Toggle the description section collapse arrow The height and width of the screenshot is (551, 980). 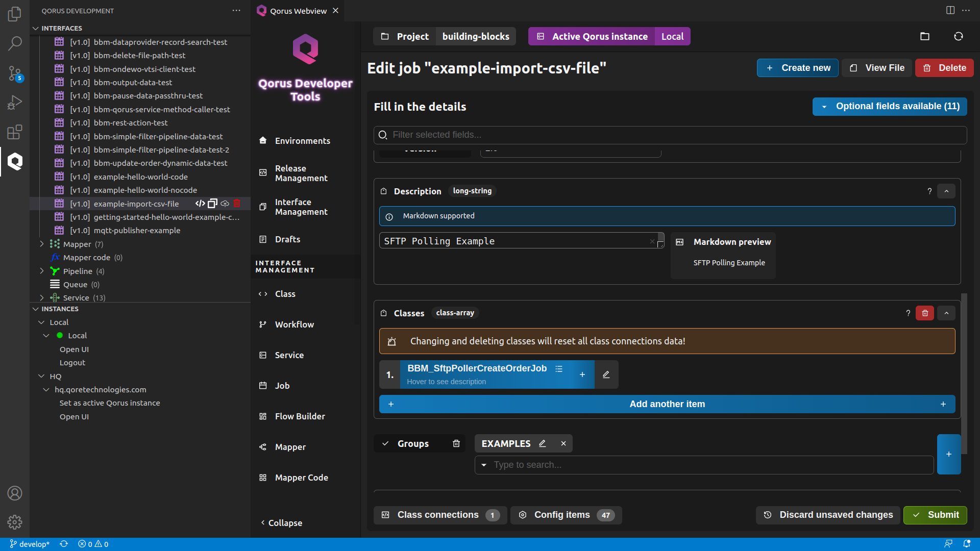(x=946, y=190)
